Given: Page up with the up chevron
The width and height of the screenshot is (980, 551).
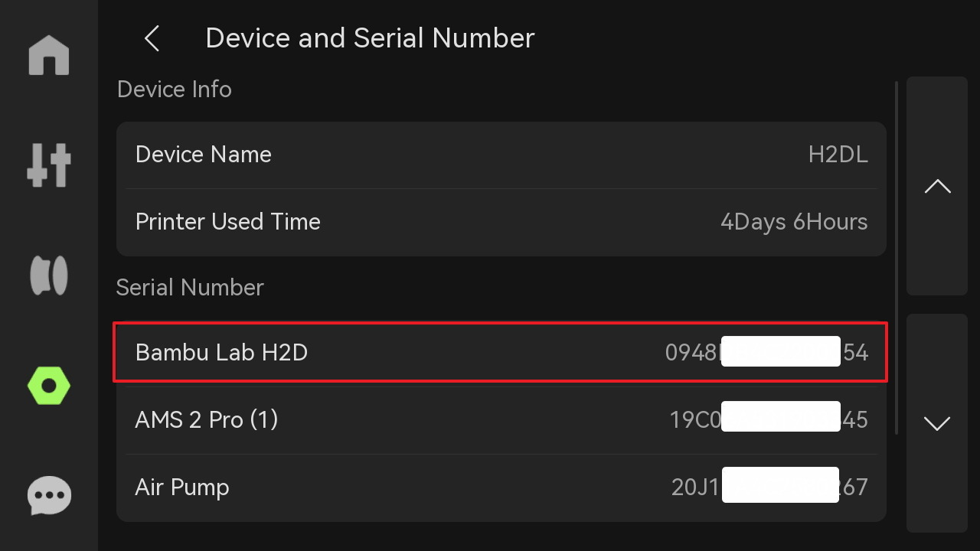Looking at the screenshot, I should tap(937, 186).
